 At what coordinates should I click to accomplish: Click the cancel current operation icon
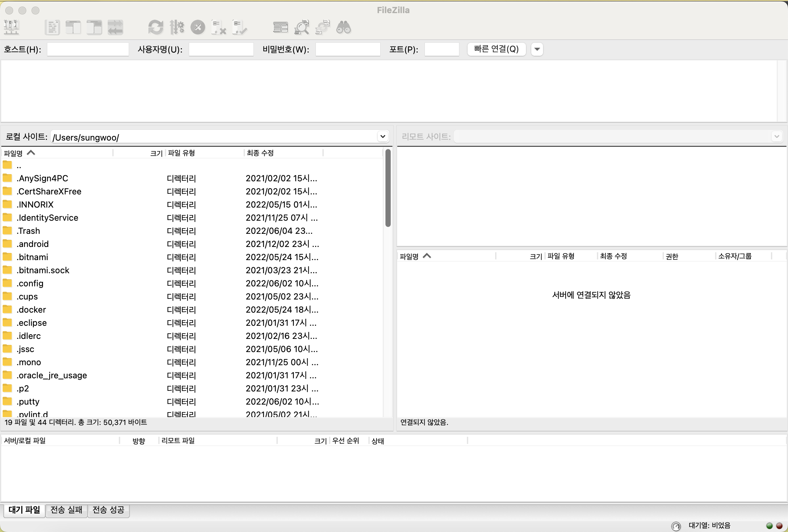(198, 27)
